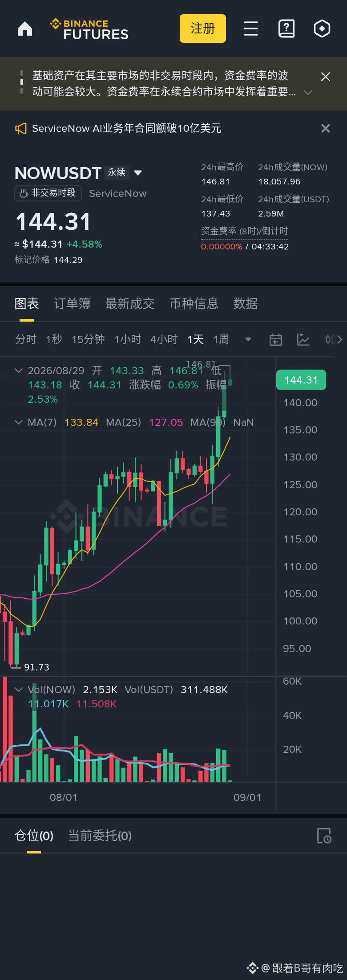Open the NOWUSDT symbol selector dropdown
The height and width of the screenshot is (980, 347).
pos(138,173)
